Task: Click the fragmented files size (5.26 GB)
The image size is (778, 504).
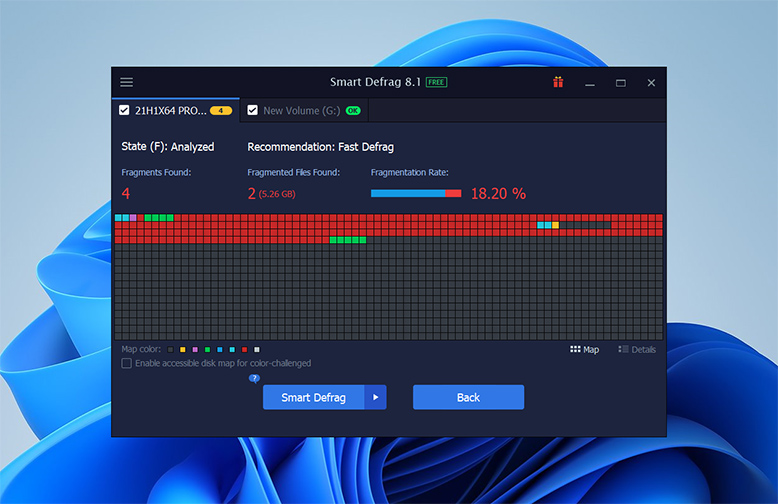Action: click(277, 194)
